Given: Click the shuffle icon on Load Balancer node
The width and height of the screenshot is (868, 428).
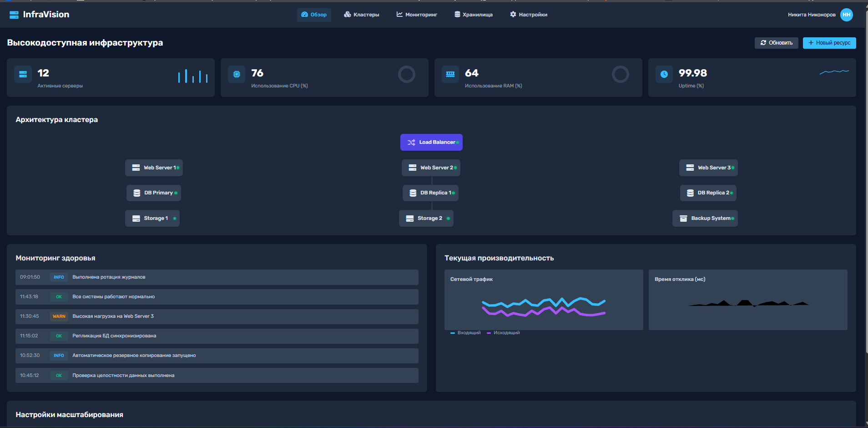Looking at the screenshot, I should [411, 143].
